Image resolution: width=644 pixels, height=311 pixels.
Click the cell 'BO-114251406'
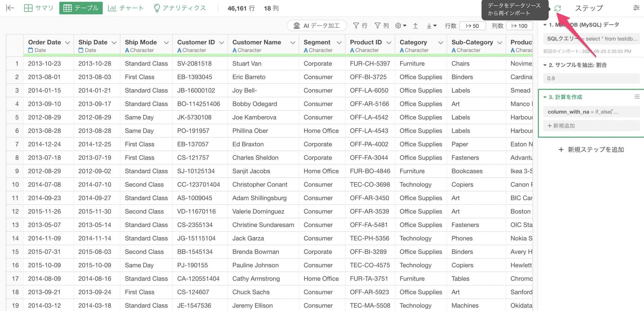click(199, 104)
